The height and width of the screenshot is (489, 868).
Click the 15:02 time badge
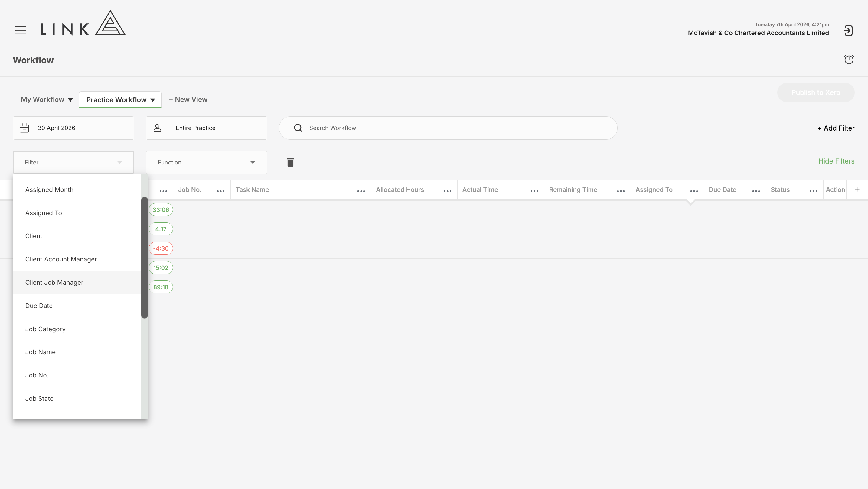tap(161, 268)
